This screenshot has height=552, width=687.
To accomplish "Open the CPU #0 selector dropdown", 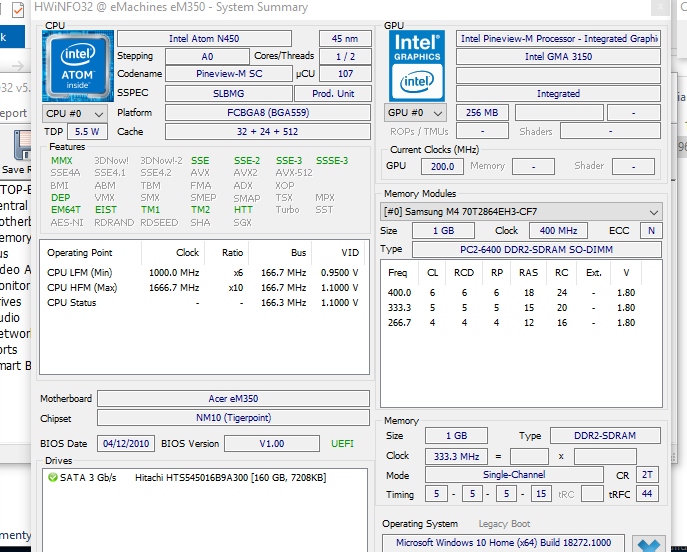I will coord(75,114).
